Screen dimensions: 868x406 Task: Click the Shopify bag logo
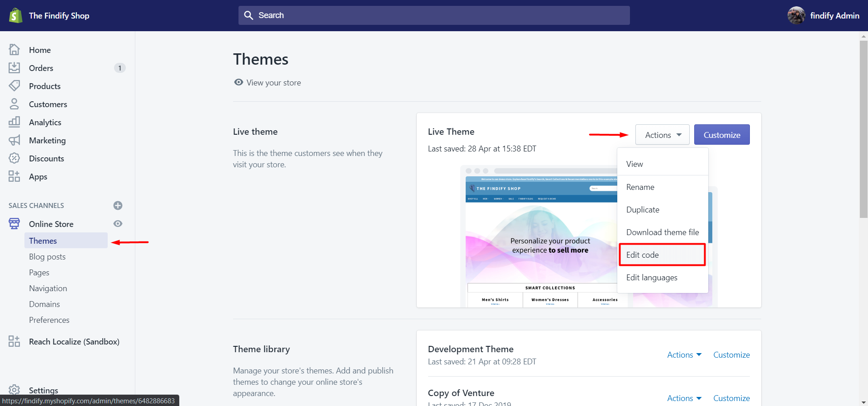tap(15, 15)
